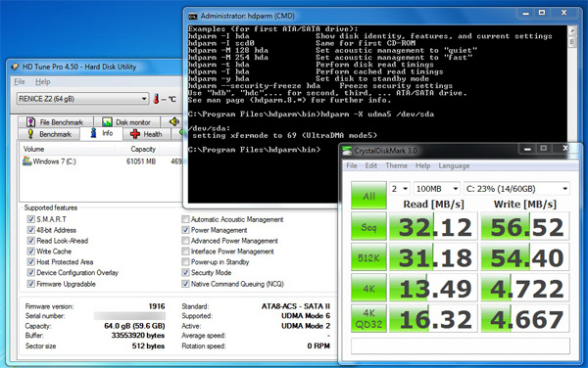Open the 100MB test size dropdown
The width and height of the screenshot is (588, 368).
click(436, 189)
